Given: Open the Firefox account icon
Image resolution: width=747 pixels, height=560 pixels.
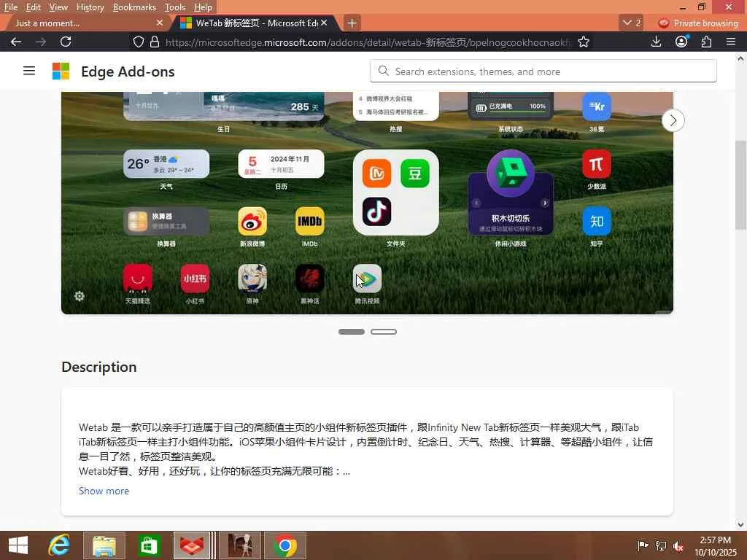Looking at the screenshot, I should pos(681,42).
